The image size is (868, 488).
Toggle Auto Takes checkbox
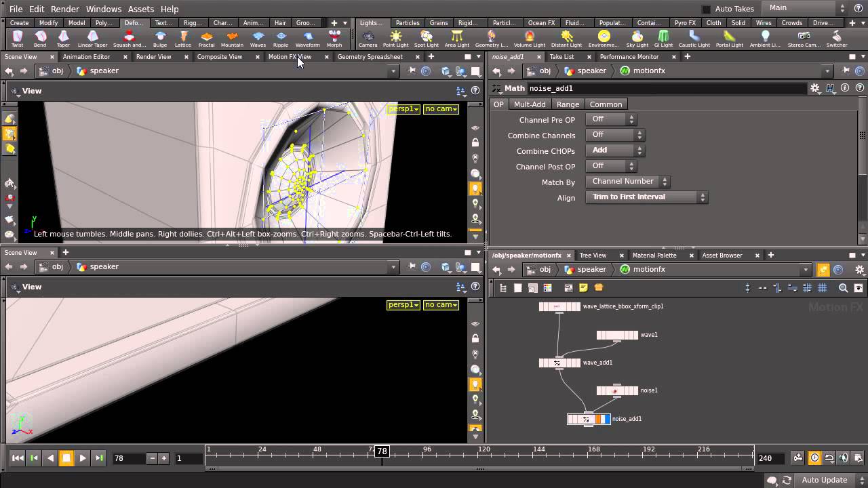point(706,9)
